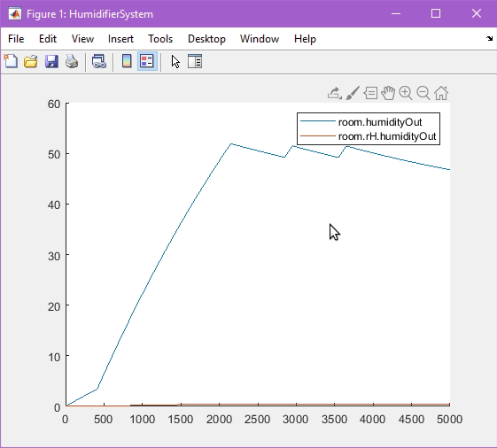Print the figure using printer icon

coord(72,61)
